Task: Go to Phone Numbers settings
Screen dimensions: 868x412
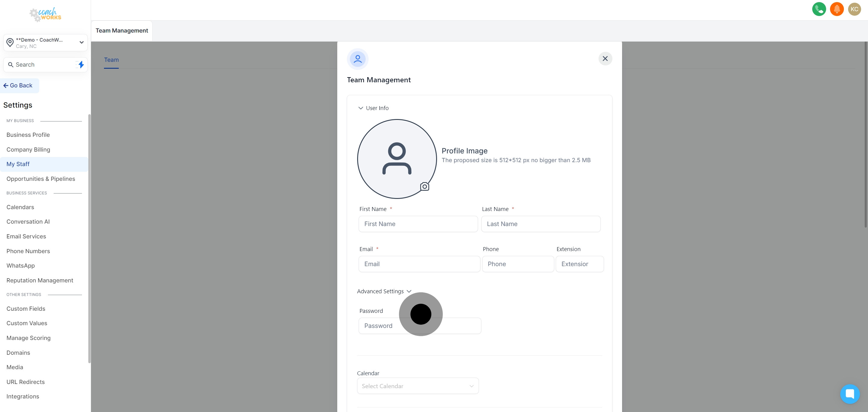Action: (28, 251)
